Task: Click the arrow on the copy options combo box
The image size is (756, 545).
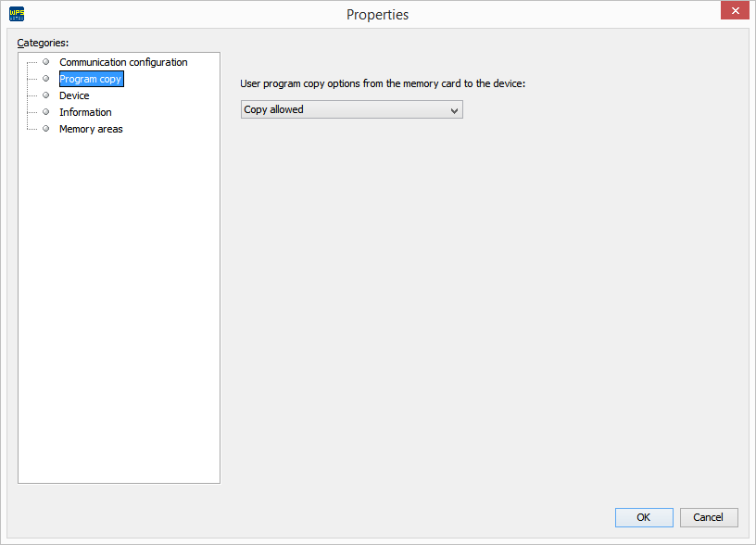Action: coord(454,109)
